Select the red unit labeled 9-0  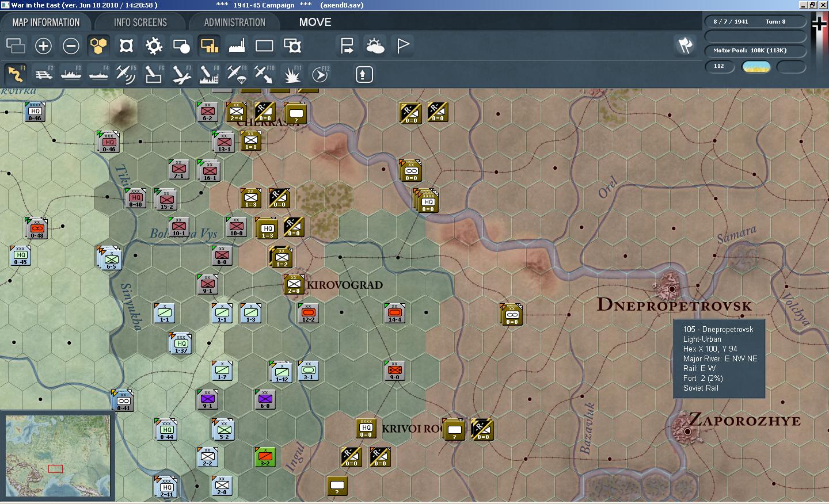[394, 371]
